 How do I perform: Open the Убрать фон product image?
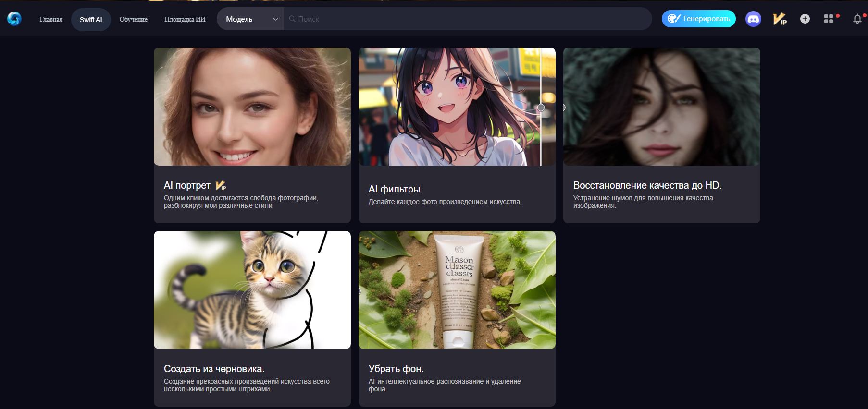(457, 290)
